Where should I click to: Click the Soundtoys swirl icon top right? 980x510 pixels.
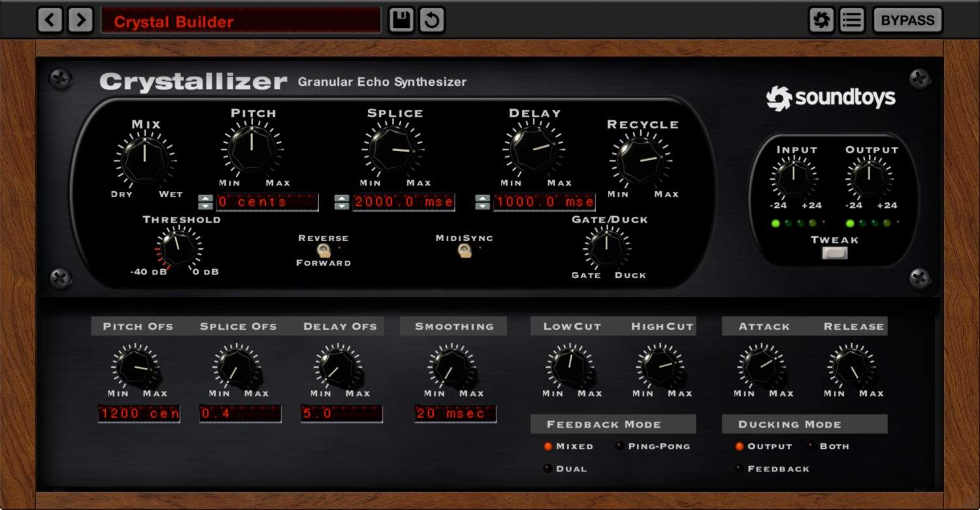(x=821, y=20)
